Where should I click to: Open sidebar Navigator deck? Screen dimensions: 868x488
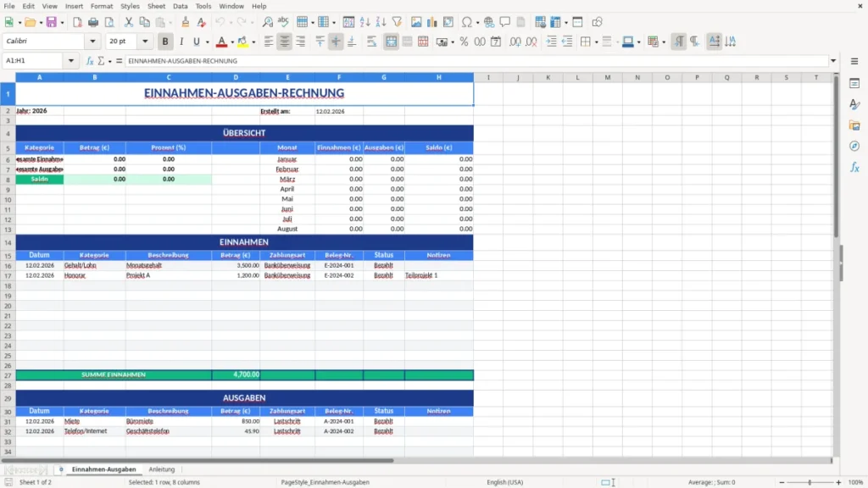[854, 146]
